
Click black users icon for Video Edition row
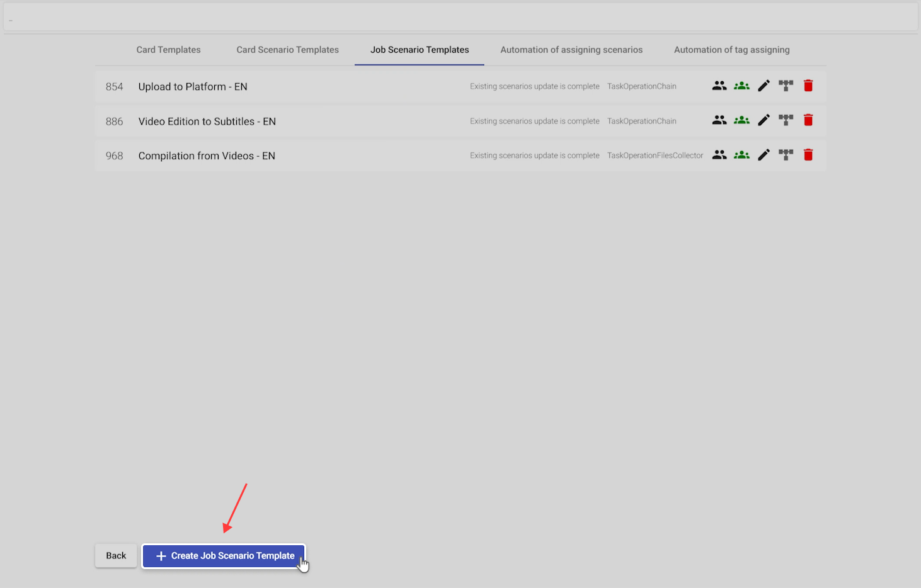pos(719,120)
